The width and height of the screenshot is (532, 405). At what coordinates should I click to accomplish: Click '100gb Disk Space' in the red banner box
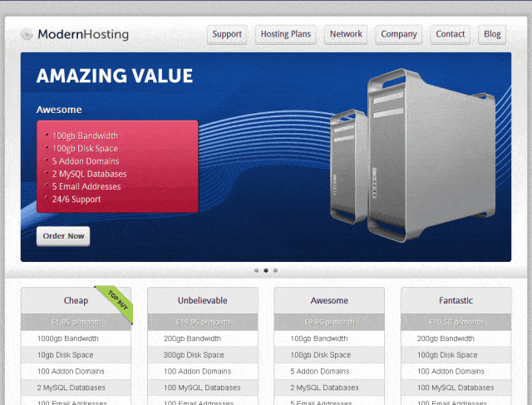[85, 149]
